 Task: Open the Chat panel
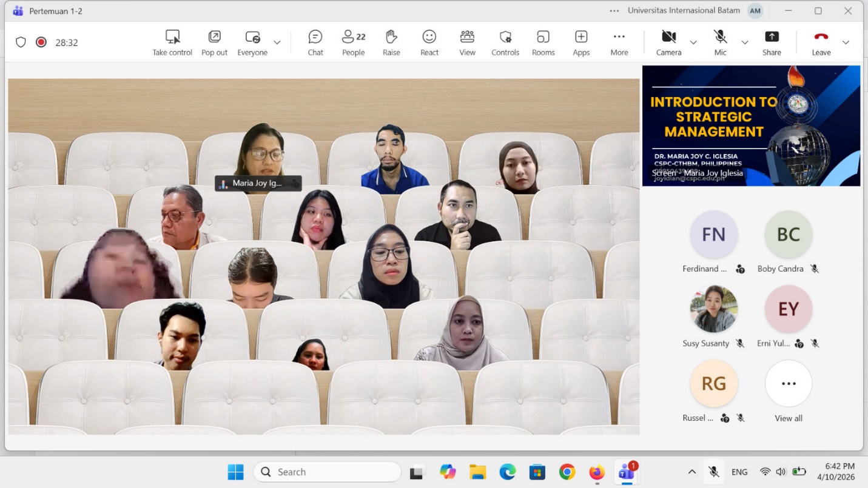(x=315, y=42)
